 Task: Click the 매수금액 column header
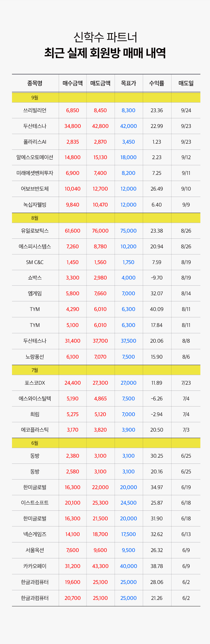73,83
